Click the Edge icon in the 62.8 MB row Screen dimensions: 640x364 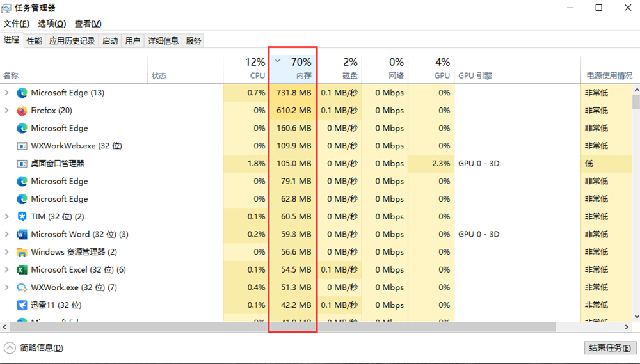[x=22, y=199]
